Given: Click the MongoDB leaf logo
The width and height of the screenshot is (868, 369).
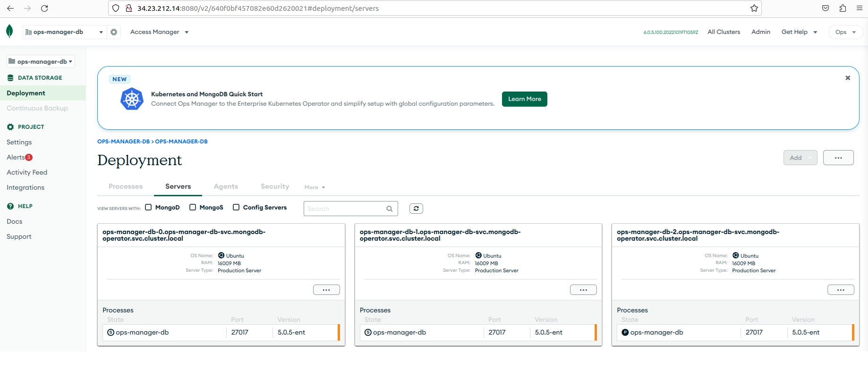Looking at the screenshot, I should click(x=9, y=32).
